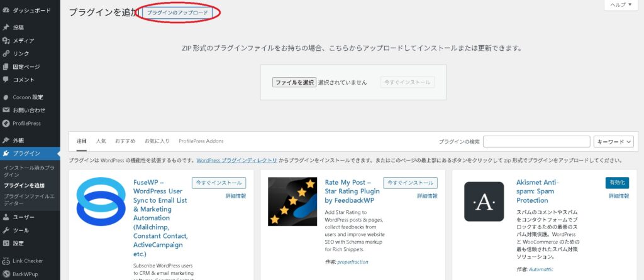Click the 投稿 pin icon
This screenshot has width=644, height=280.
[x=6, y=28]
